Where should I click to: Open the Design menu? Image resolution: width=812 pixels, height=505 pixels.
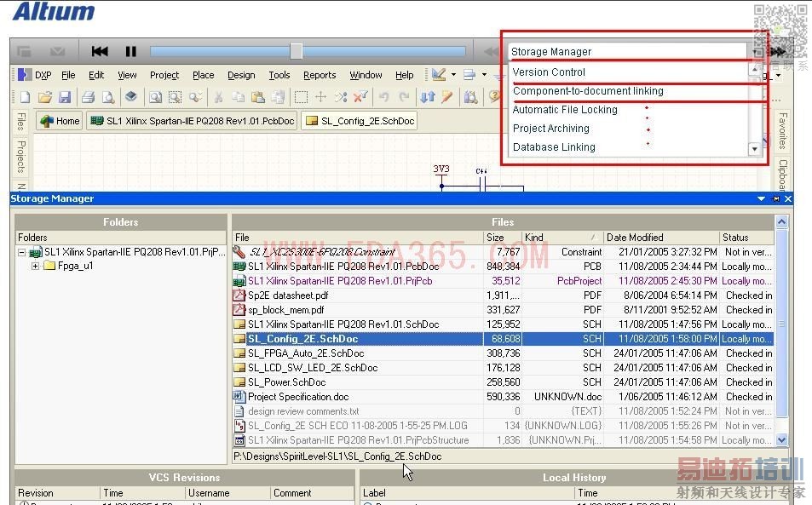[241, 75]
